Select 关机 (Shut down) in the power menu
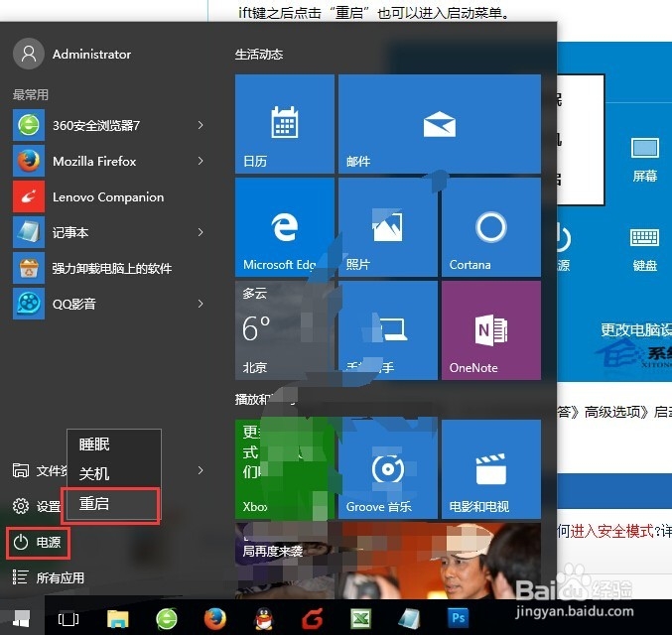This screenshot has height=635, width=672. point(114,473)
